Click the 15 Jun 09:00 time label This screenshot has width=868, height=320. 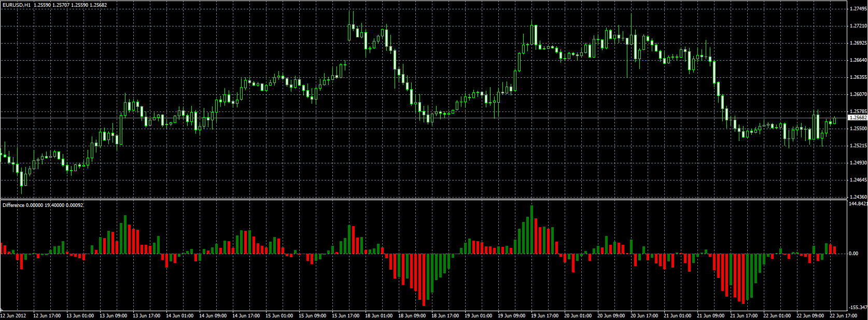pos(313,316)
